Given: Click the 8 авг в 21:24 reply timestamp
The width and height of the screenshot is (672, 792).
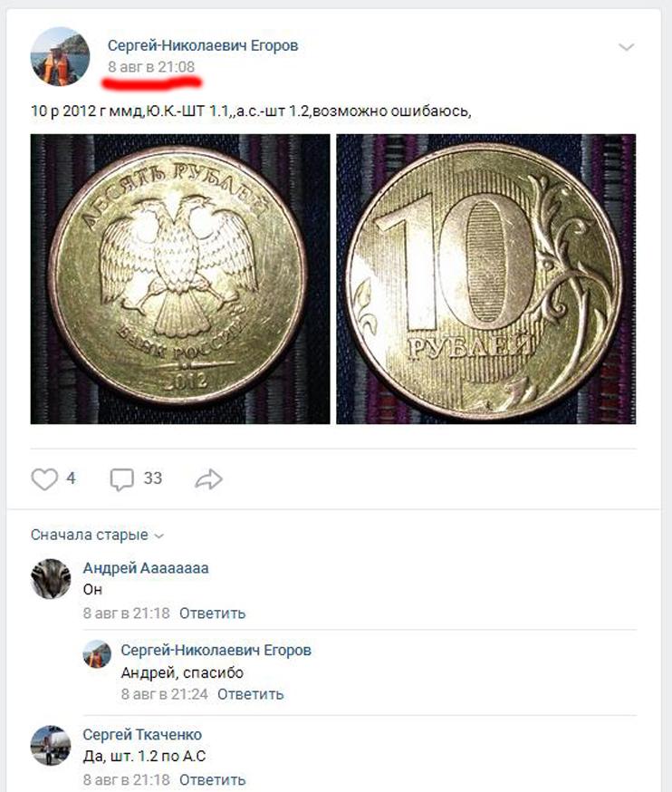Looking at the screenshot, I should 165,694.
